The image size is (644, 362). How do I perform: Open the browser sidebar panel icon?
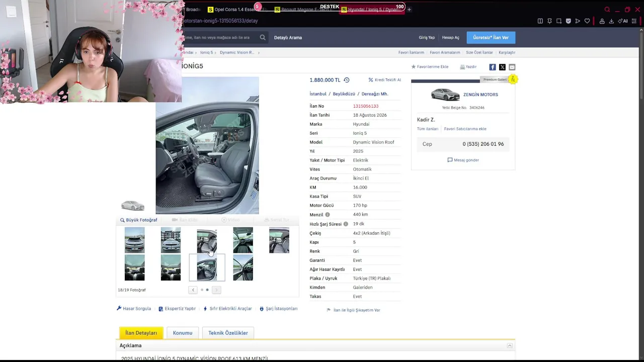tap(540, 21)
